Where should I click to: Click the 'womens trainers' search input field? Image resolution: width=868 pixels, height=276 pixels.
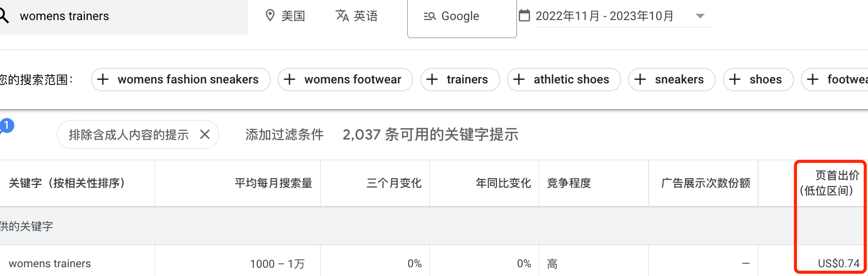pos(124,16)
